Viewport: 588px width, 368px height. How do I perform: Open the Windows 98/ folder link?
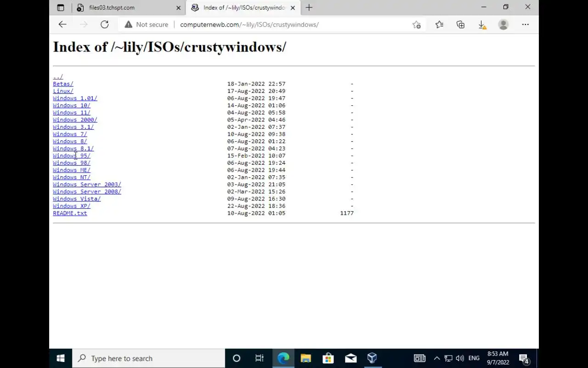72,163
